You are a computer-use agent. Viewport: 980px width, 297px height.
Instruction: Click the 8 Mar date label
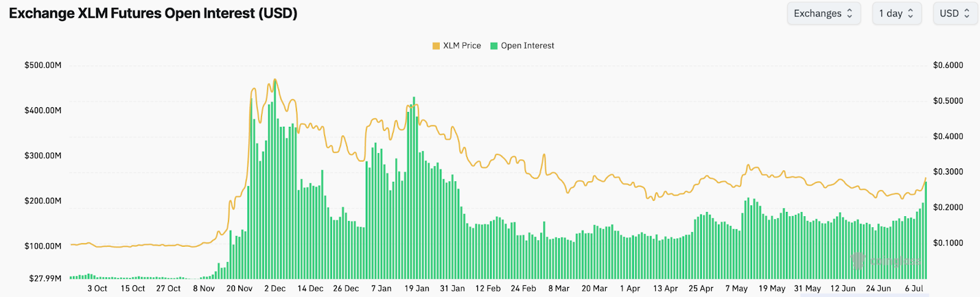click(559, 288)
